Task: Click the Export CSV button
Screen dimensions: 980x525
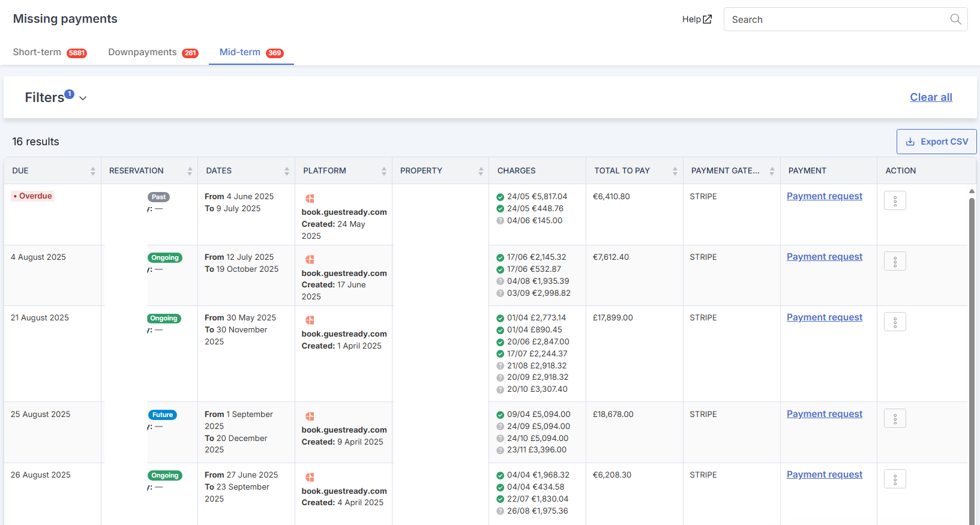Action: [936, 142]
